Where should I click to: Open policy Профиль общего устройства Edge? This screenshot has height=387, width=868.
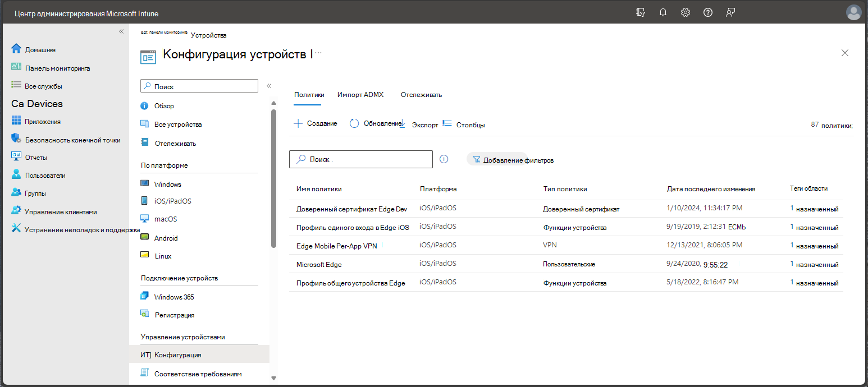(x=351, y=283)
